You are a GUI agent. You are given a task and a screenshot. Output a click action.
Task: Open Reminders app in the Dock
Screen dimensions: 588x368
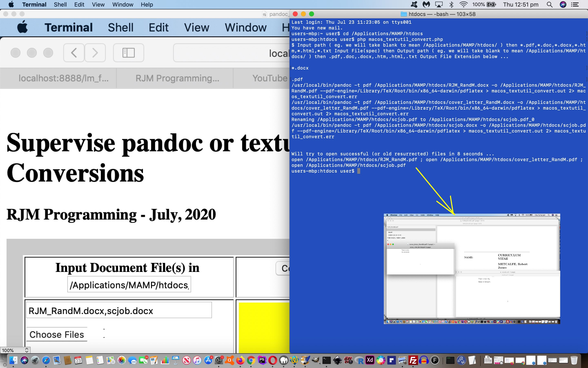pyautogui.click(x=100, y=360)
